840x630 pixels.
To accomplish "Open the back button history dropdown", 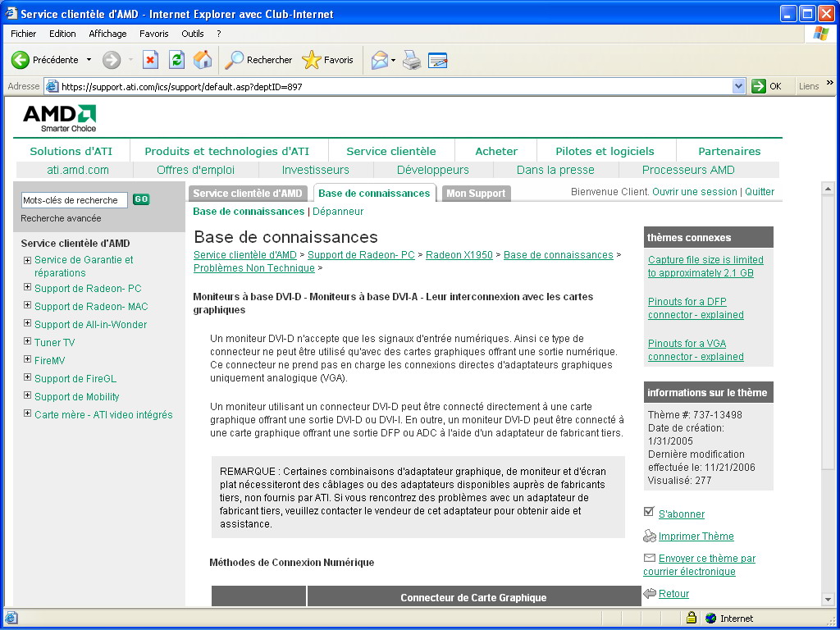I will [89, 60].
